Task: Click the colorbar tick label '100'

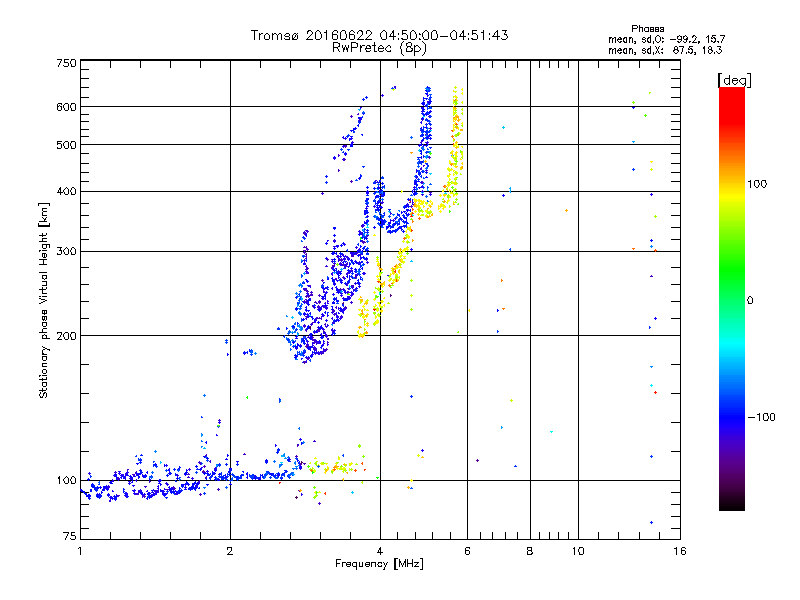Action: point(757,184)
